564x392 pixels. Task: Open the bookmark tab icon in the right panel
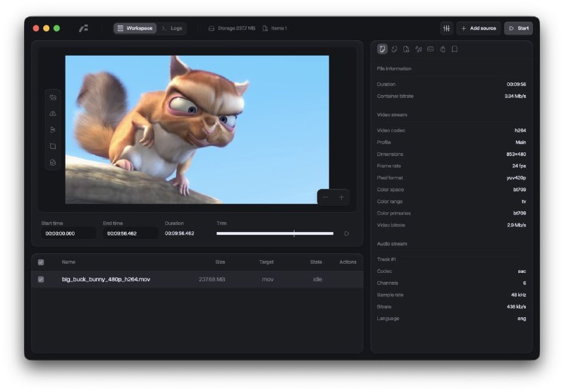click(x=455, y=49)
